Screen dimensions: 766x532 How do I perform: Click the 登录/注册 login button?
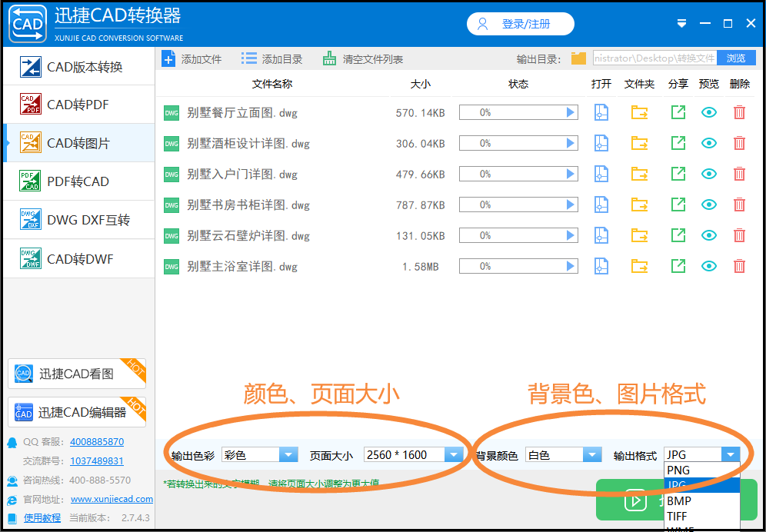point(520,24)
